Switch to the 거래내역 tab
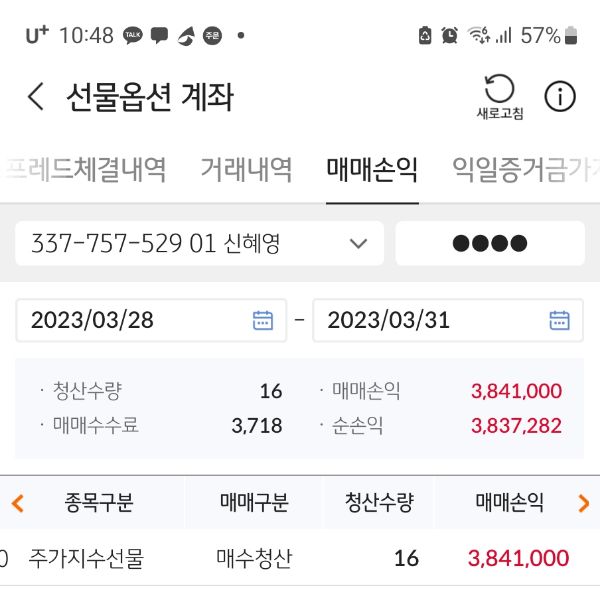Screen dimensions: 600x600 pyautogui.click(x=245, y=169)
